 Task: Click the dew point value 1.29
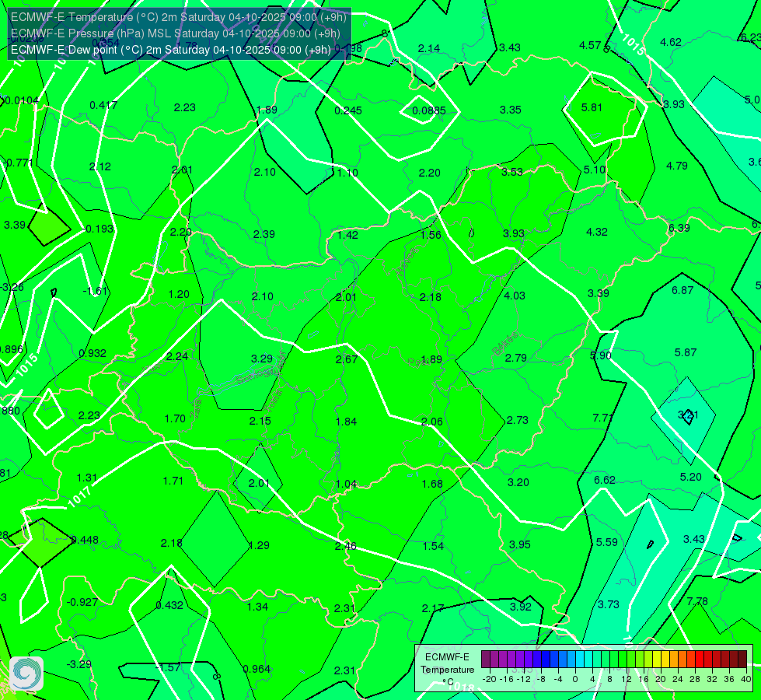pos(259,545)
